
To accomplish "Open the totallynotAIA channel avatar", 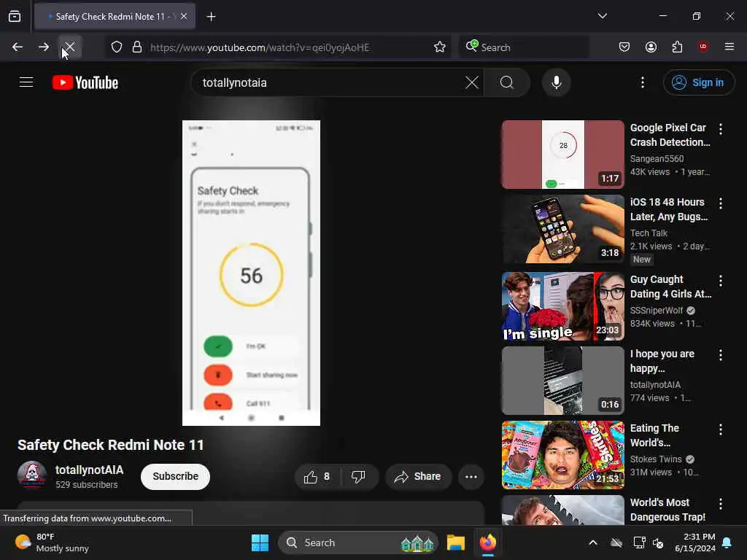I will (x=32, y=475).
